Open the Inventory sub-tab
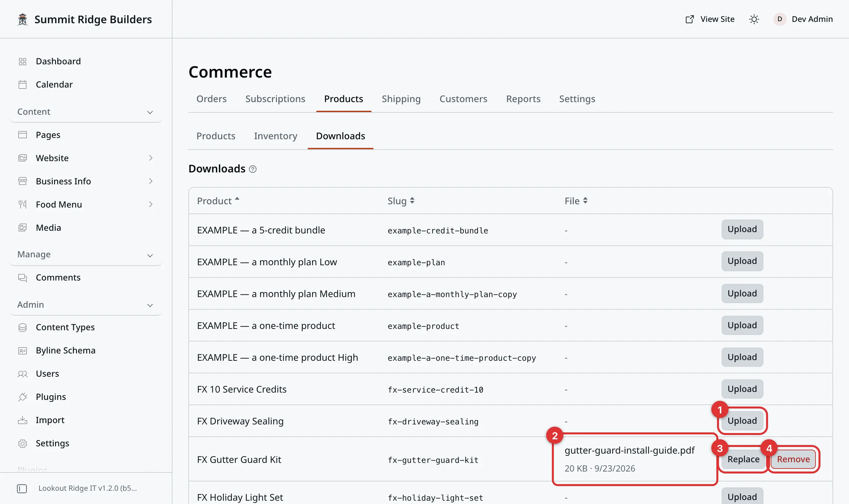The image size is (849, 504). coord(275,136)
